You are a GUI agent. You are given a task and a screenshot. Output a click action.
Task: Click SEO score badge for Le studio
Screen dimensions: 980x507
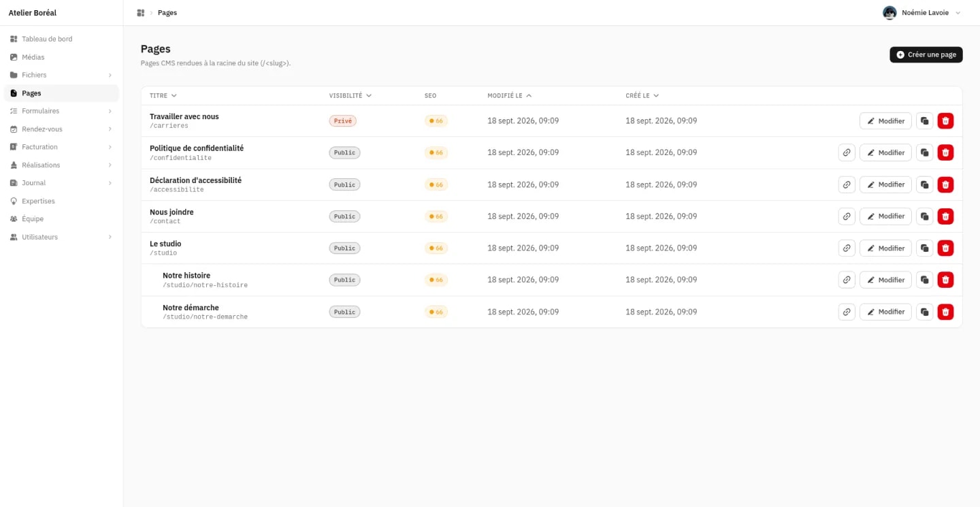click(436, 248)
